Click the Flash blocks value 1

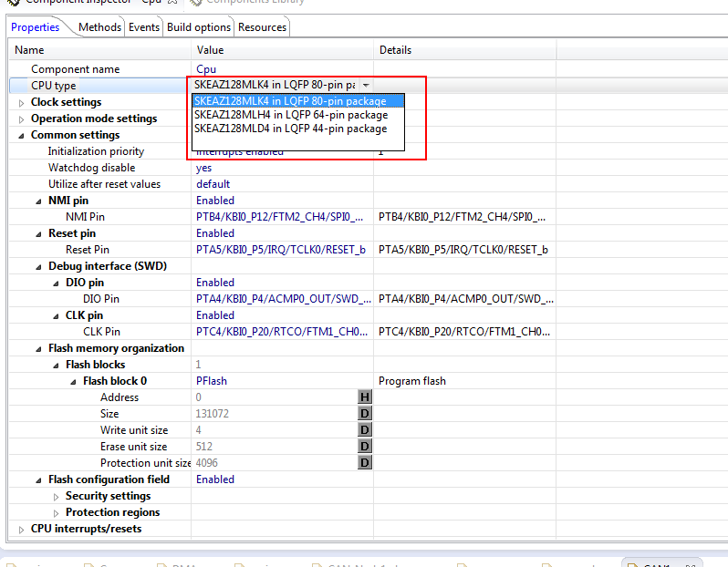pyautogui.click(x=198, y=365)
